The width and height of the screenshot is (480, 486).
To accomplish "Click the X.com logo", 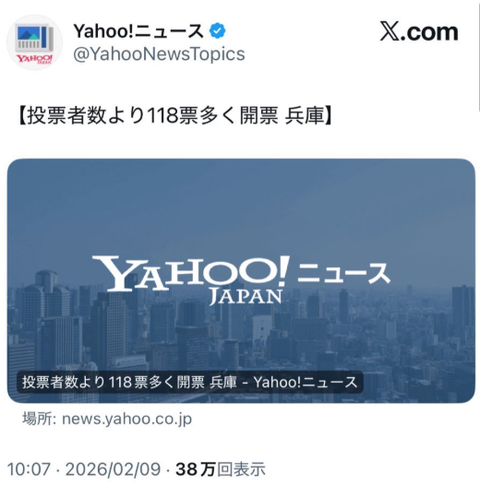I will coord(419,32).
